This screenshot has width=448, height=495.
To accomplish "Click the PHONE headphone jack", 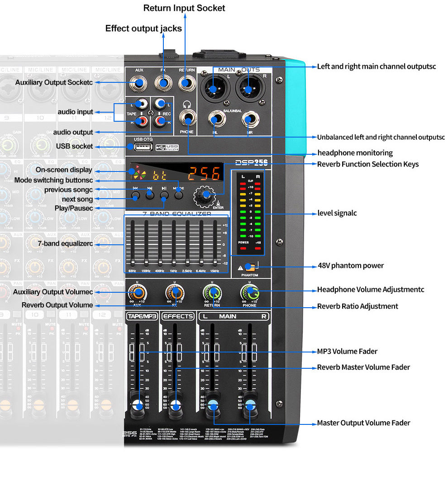I will pos(187,119).
